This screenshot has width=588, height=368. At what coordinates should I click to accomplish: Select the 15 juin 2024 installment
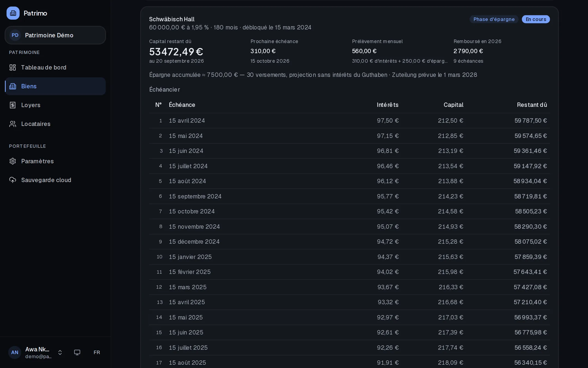point(350,151)
